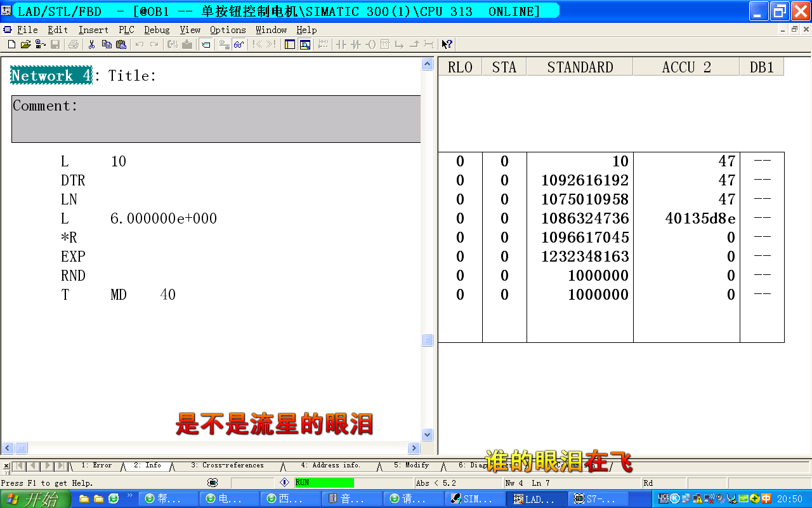Click the Open Online toolbar icon

[41, 44]
